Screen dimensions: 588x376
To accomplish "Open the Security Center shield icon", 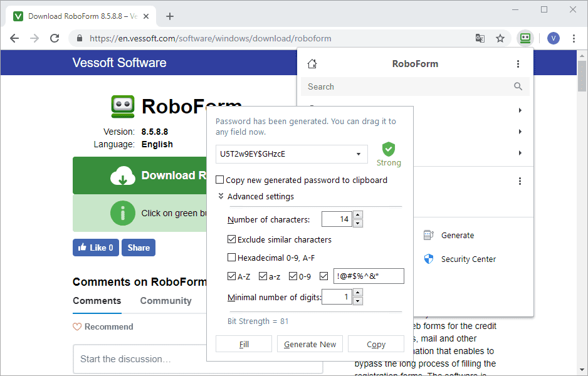I will point(428,259).
